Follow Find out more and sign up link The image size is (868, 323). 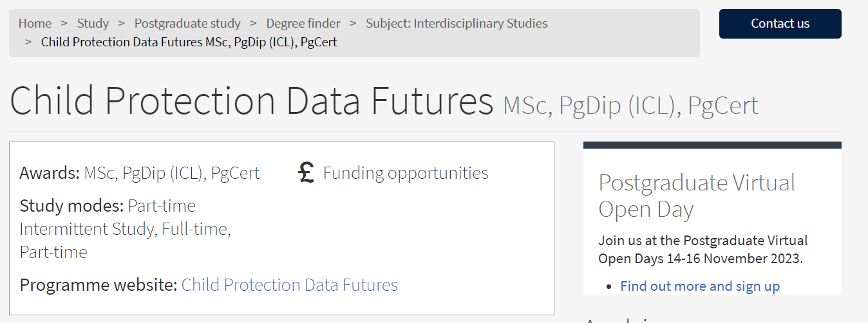click(x=700, y=286)
